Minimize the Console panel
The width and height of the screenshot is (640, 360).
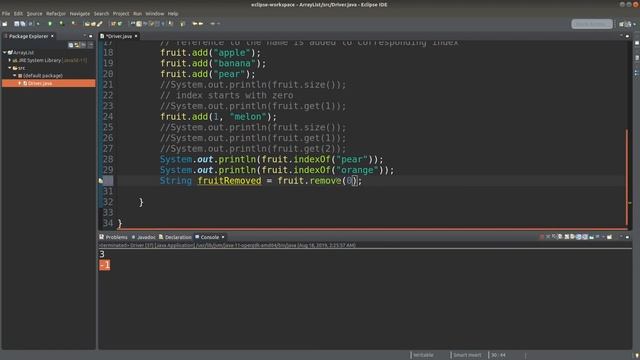[621, 237]
